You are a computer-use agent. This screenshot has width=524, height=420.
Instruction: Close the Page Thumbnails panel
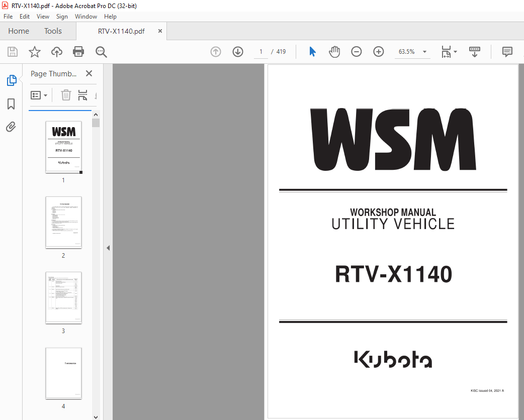point(89,73)
